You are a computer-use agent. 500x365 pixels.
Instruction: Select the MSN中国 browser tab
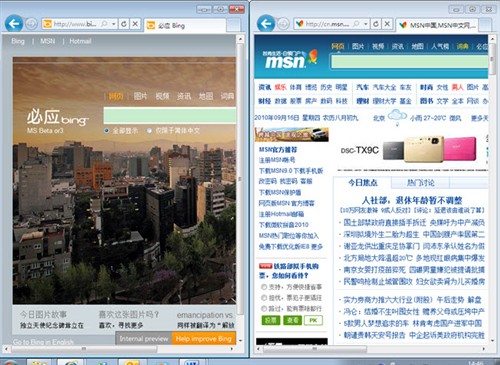(x=437, y=25)
